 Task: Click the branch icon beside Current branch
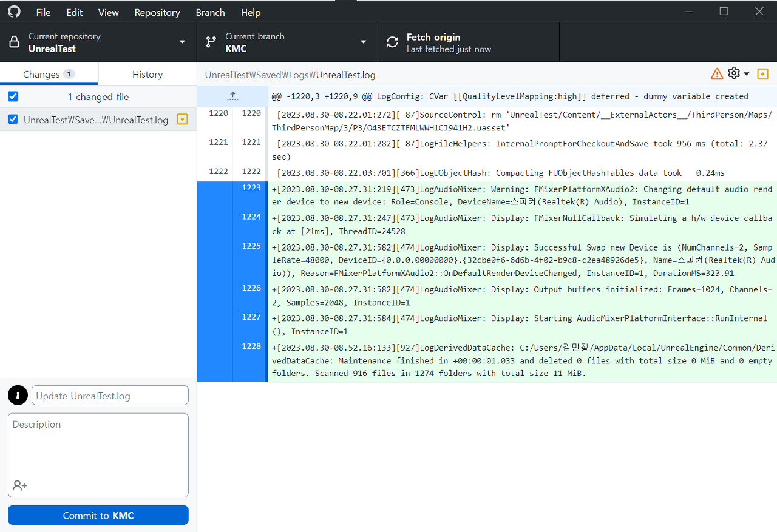click(211, 42)
